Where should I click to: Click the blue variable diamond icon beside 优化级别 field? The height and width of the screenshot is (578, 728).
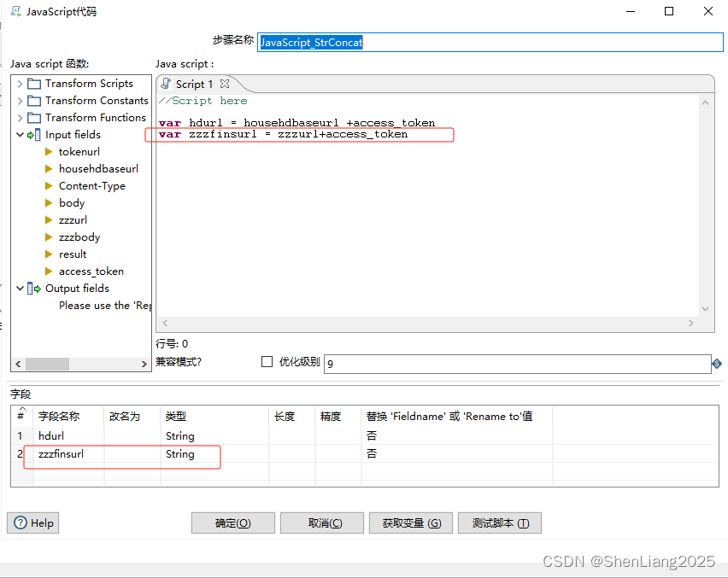(718, 363)
